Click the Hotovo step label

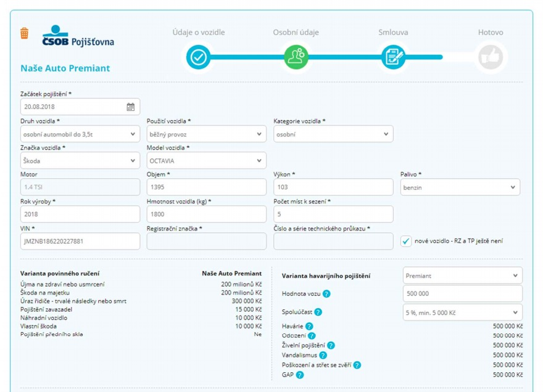point(491,32)
